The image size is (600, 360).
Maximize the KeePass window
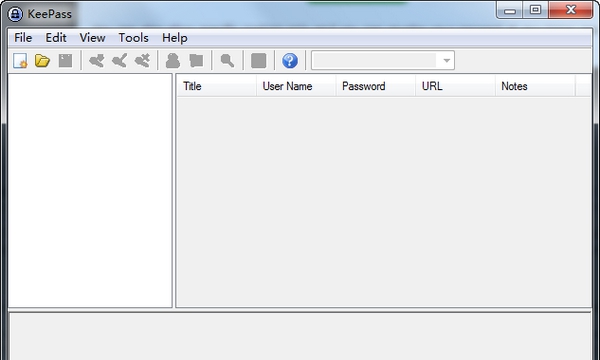click(x=535, y=10)
